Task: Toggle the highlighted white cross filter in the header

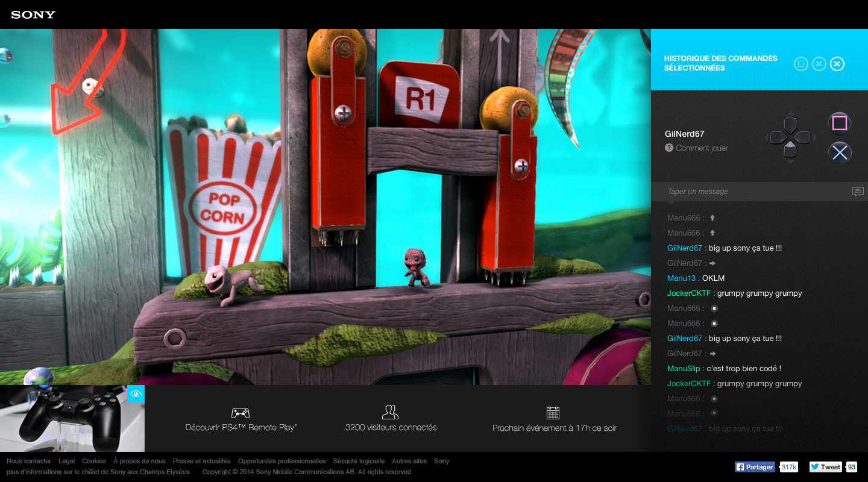Action: (837, 63)
